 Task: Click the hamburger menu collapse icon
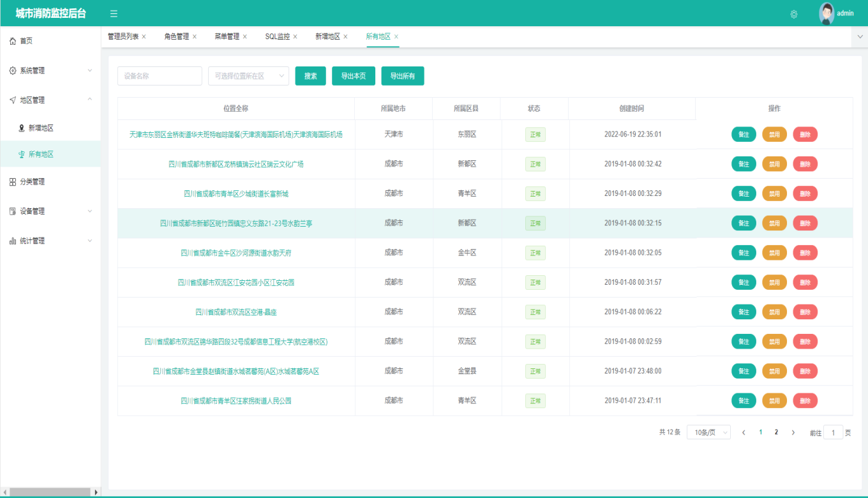click(114, 13)
